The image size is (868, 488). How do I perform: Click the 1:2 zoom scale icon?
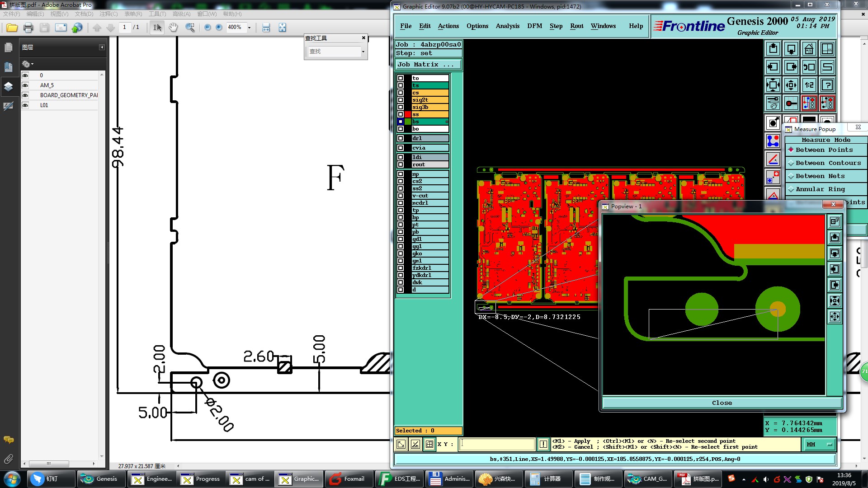(x=809, y=85)
